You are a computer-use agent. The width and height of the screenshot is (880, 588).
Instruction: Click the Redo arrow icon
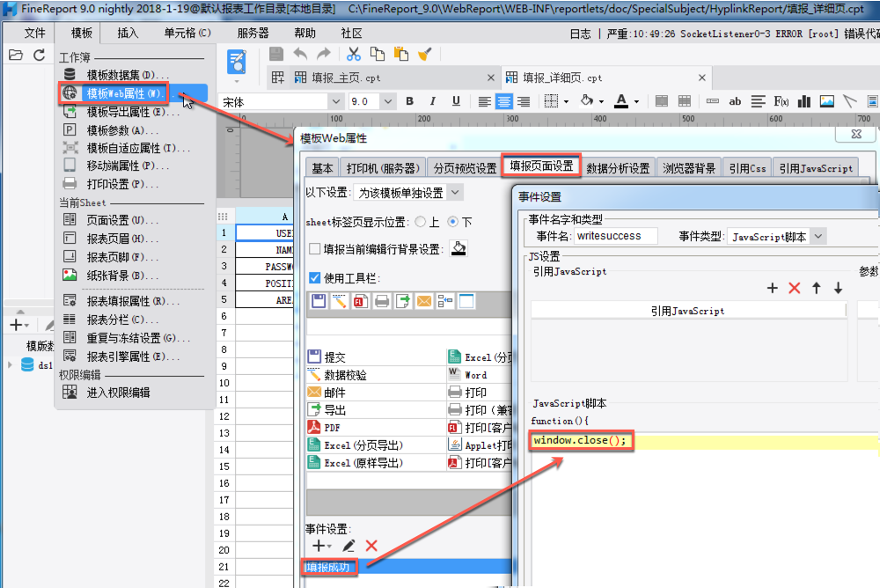pyautogui.click(x=324, y=54)
